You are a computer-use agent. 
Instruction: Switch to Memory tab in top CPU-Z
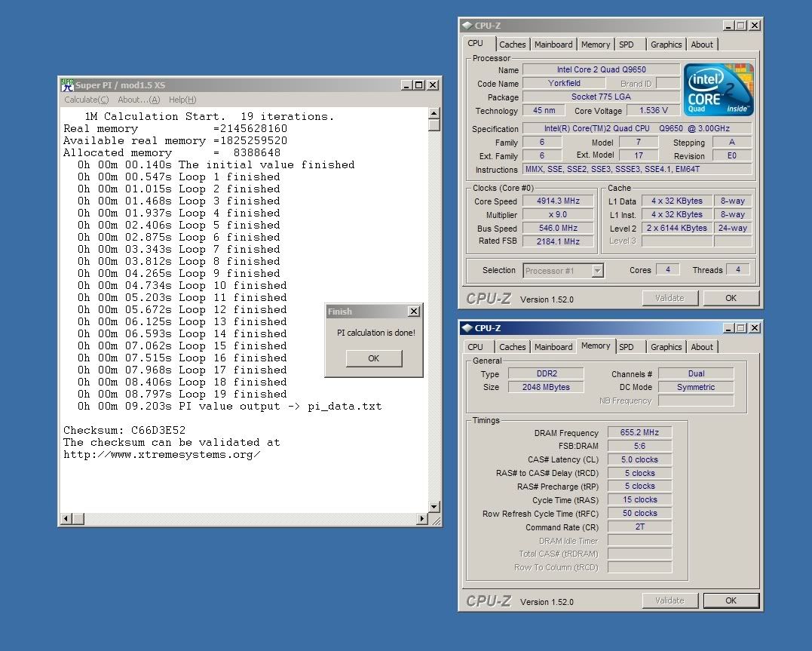pyautogui.click(x=596, y=45)
